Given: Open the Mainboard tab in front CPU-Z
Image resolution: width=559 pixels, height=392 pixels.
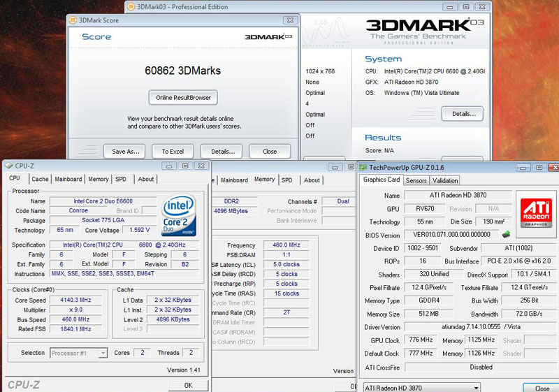Looking at the screenshot, I should 68,180.
